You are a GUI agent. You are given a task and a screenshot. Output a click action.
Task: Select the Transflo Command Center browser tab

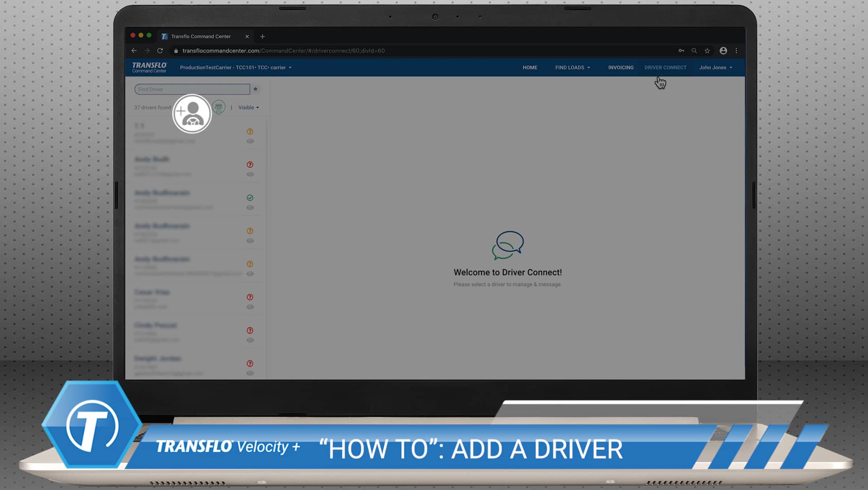205,36
